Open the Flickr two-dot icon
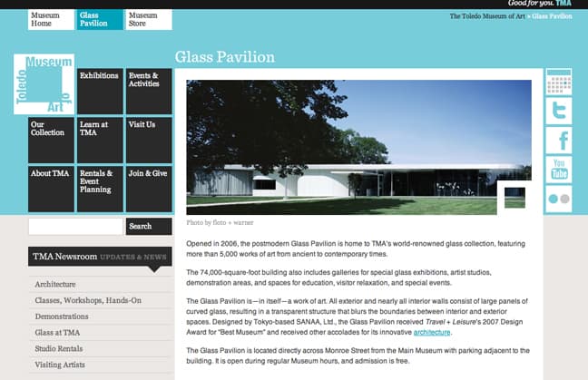Screen dimensions: 588x380 (x=559, y=199)
